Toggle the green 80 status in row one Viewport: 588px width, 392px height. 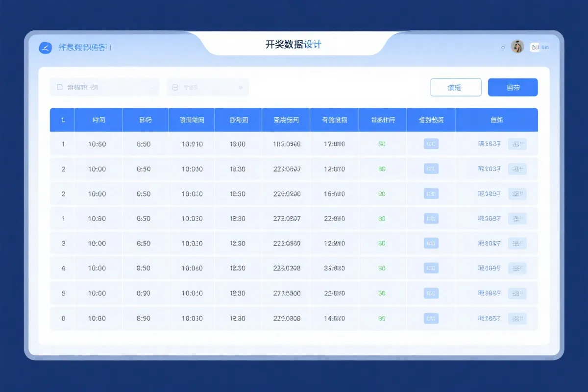383,144
